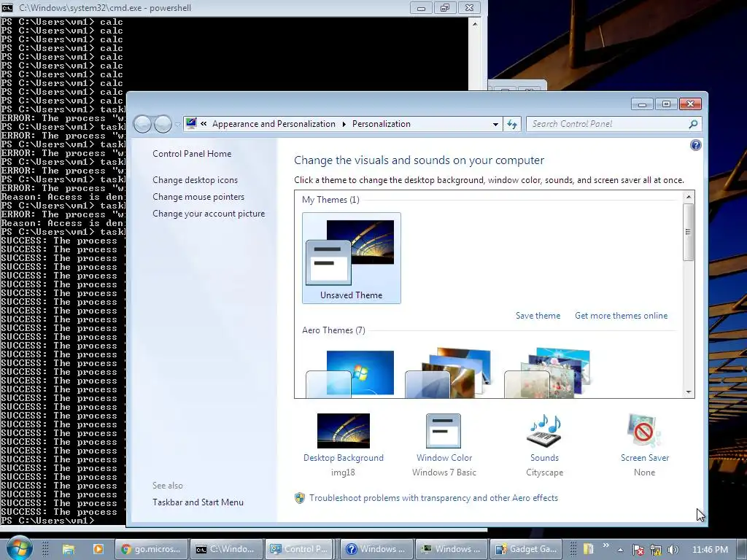Open Change desktop icons
This screenshot has width=747, height=560.
tap(195, 179)
